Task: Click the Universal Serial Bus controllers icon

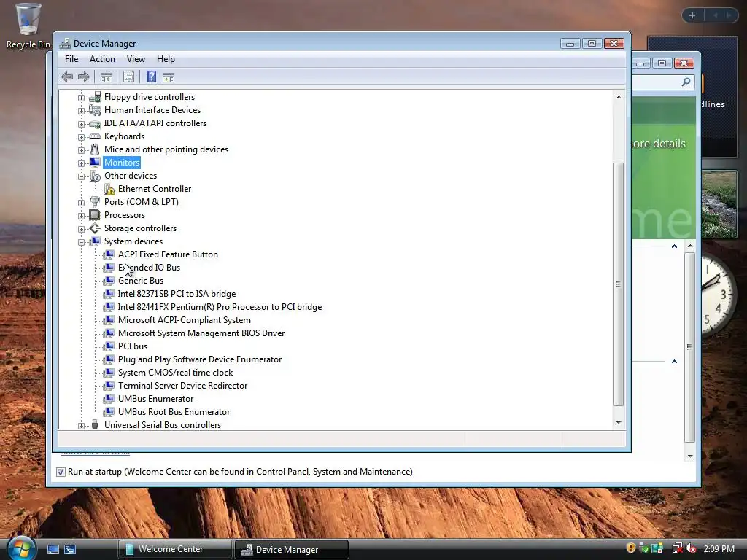Action: [95, 424]
